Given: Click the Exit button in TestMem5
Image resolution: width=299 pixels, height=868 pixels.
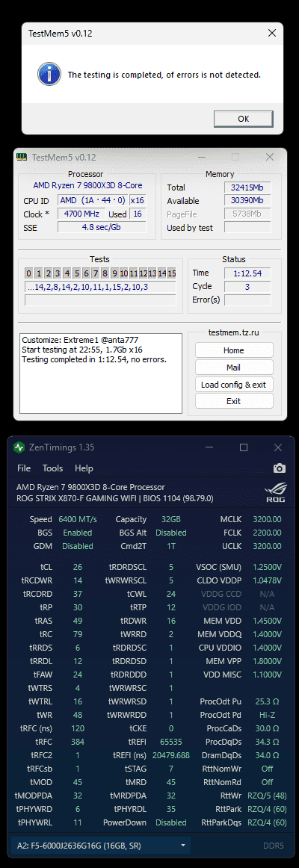Looking at the screenshot, I should tap(234, 401).
